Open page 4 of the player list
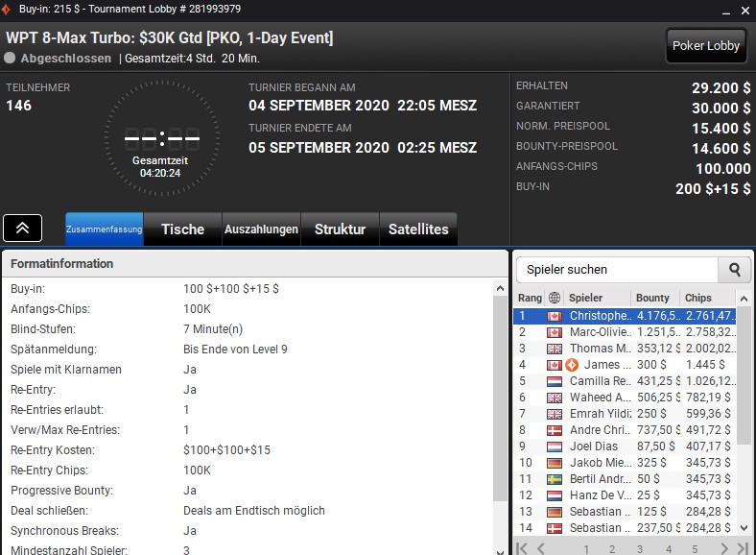 pos(669,549)
